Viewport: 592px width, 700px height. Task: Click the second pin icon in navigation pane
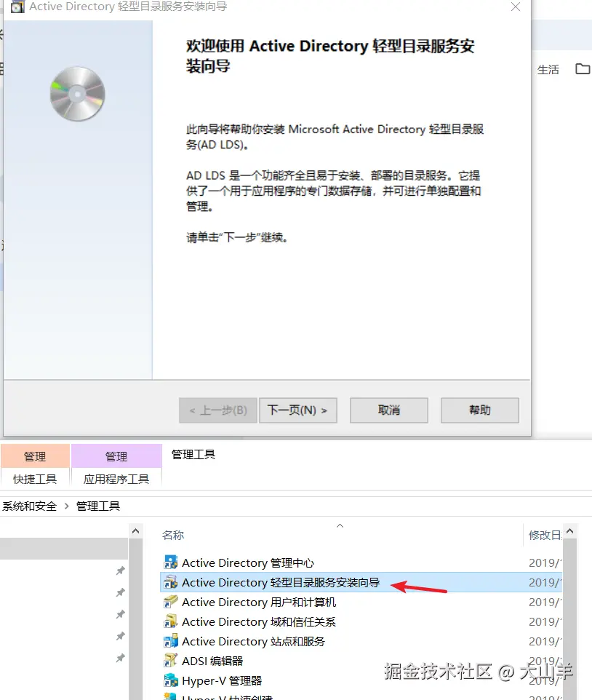pyautogui.click(x=121, y=592)
